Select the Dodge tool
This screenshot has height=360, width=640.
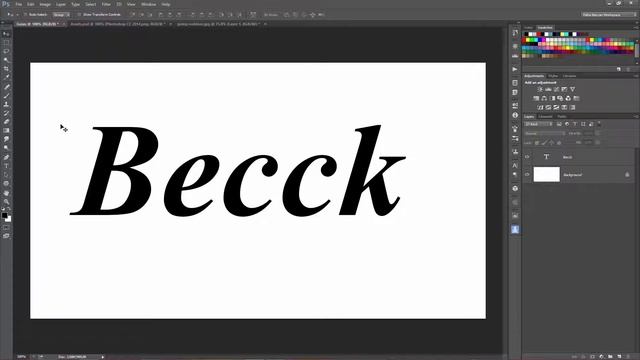click(x=6, y=148)
